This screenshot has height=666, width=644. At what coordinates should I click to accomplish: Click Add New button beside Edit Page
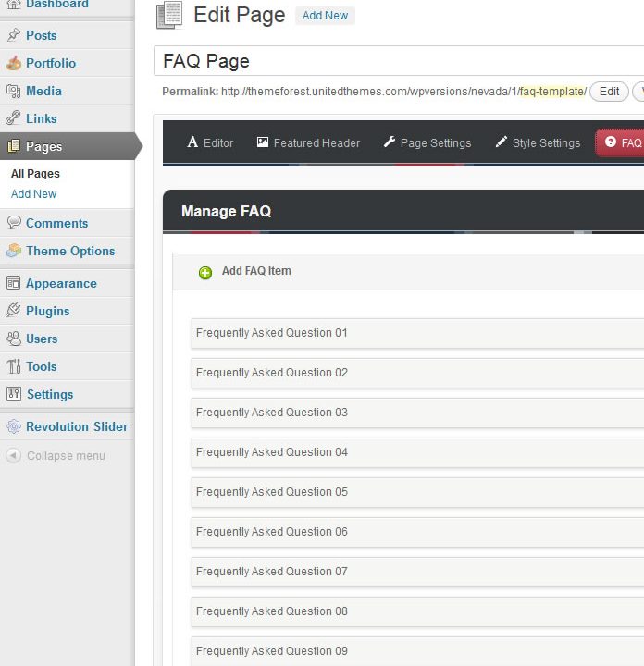point(325,16)
